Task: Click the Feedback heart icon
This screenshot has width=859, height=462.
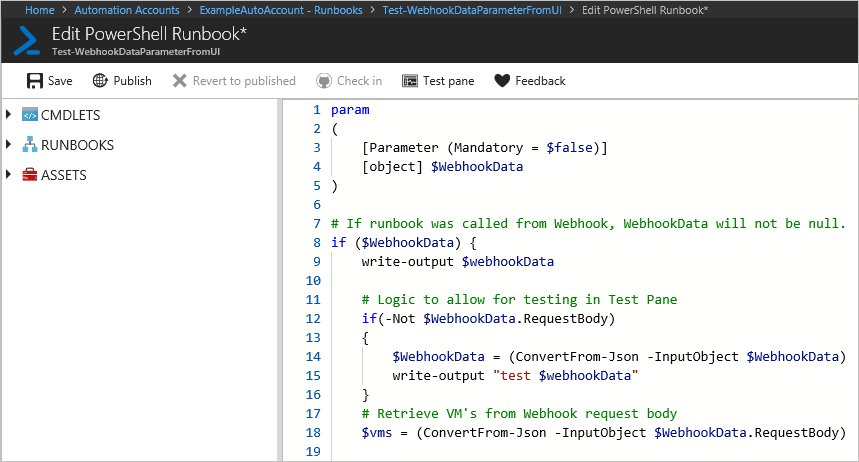Action: pos(502,81)
